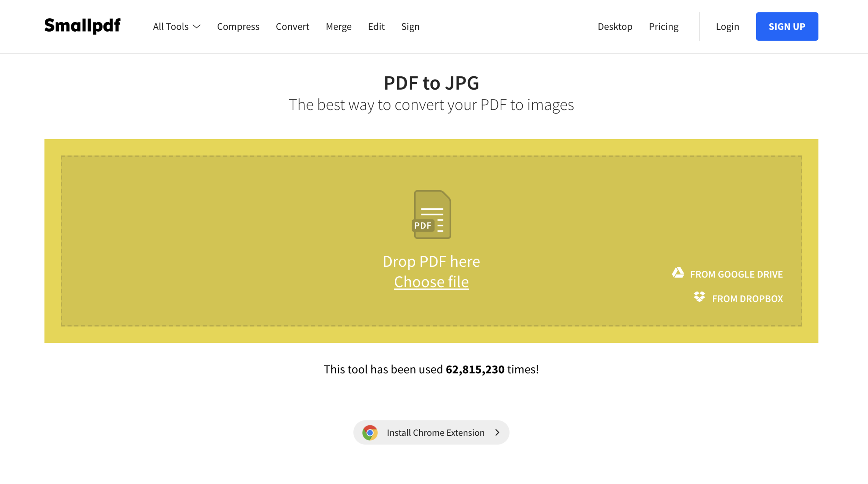
Task: Open the All Tools menu
Action: [171, 27]
